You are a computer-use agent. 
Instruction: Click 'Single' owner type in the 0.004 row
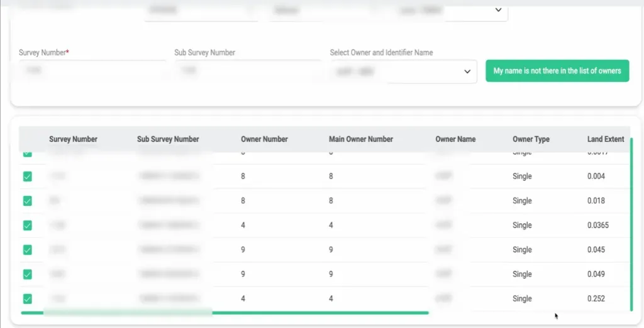(522, 176)
